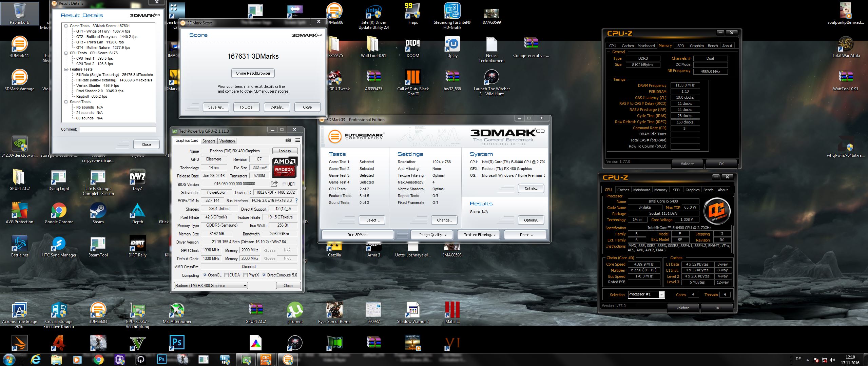Viewport: 868px width, 366px height.
Task: Open Internet Explorer from the taskbar
Action: click(x=36, y=359)
